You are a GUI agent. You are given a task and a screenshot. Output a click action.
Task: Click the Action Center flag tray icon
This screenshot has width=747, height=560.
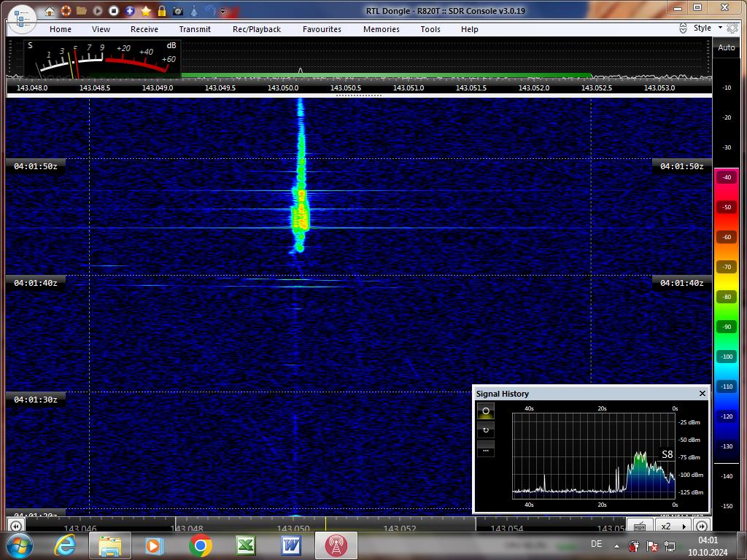click(x=651, y=545)
